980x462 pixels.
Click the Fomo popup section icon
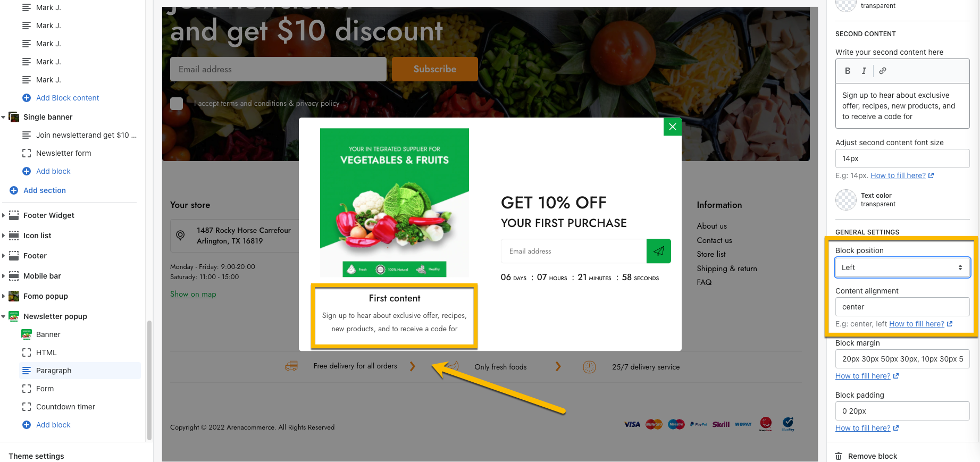[14, 296]
